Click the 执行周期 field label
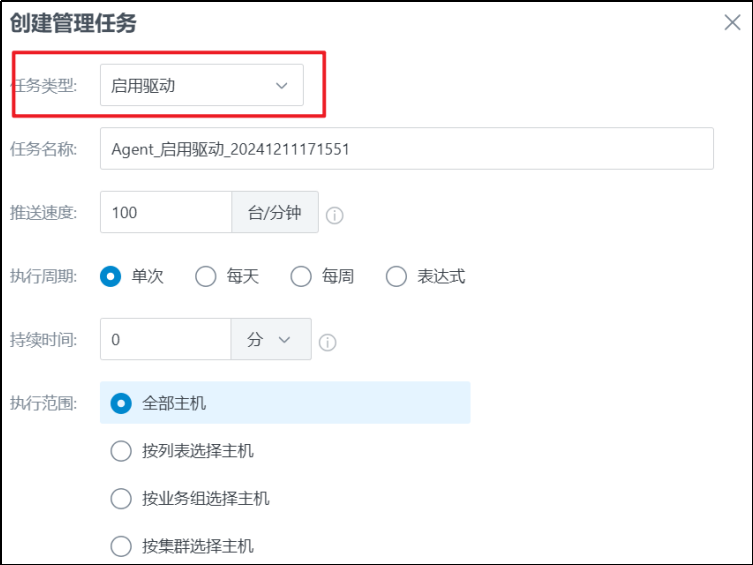 [x=43, y=277]
